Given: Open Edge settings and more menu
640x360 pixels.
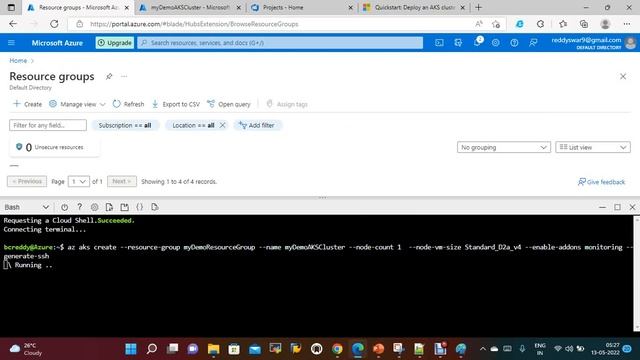Looking at the screenshot, I should 627,24.
